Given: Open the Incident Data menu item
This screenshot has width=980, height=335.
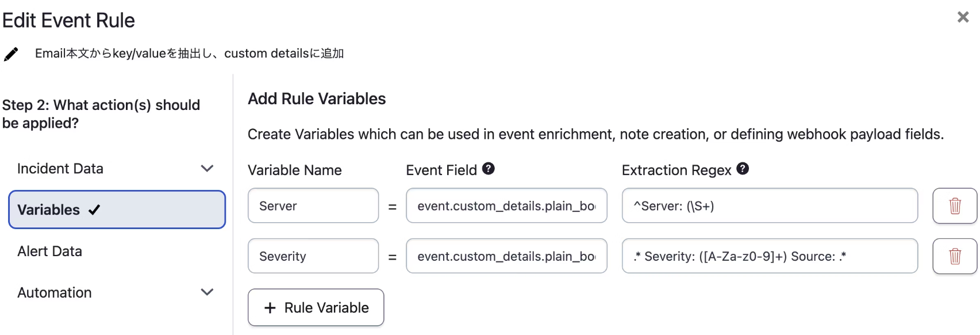Looking at the screenshot, I should click(60, 169).
